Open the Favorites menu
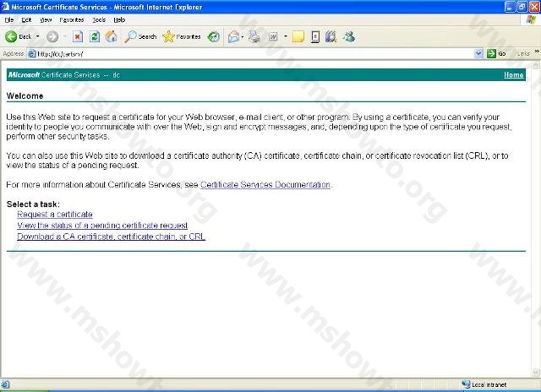Viewport: 541px width, 392px height. tap(72, 20)
